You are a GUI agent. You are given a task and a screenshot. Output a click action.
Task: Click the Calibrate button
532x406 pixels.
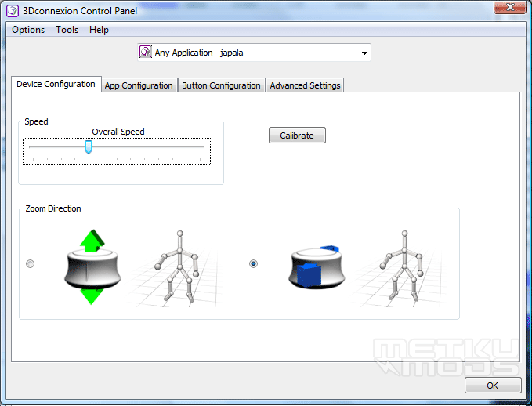(x=297, y=136)
